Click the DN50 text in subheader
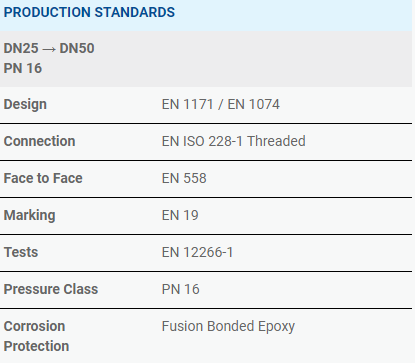This screenshot has width=415, height=363. click(77, 48)
